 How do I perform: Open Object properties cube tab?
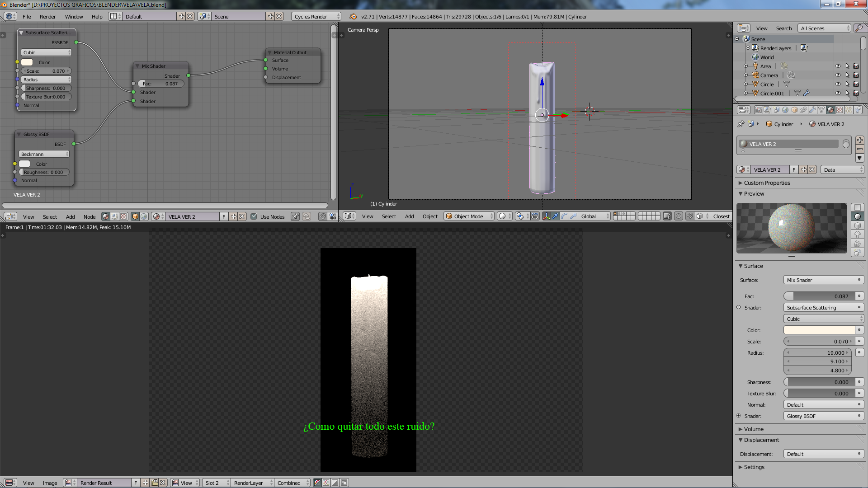[x=794, y=110]
